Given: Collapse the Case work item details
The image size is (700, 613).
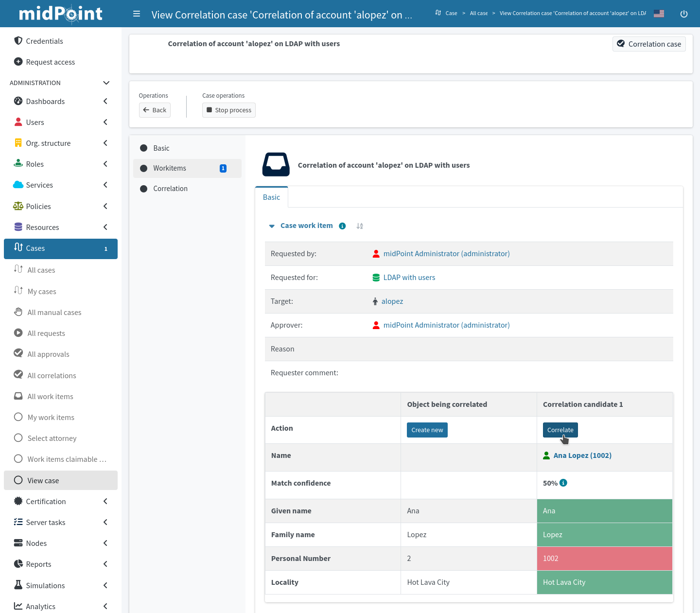Looking at the screenshot, I should 272,226.
